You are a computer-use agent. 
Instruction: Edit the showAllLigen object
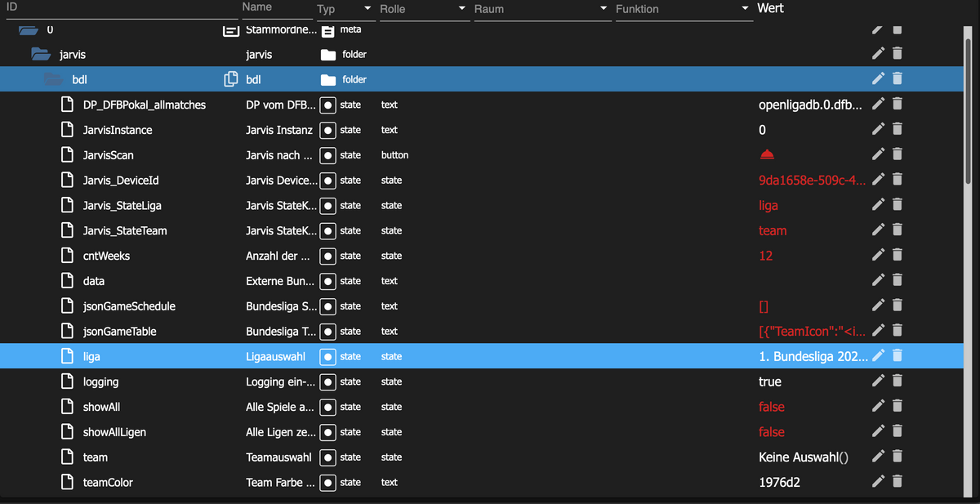click(x=878, y=432)
